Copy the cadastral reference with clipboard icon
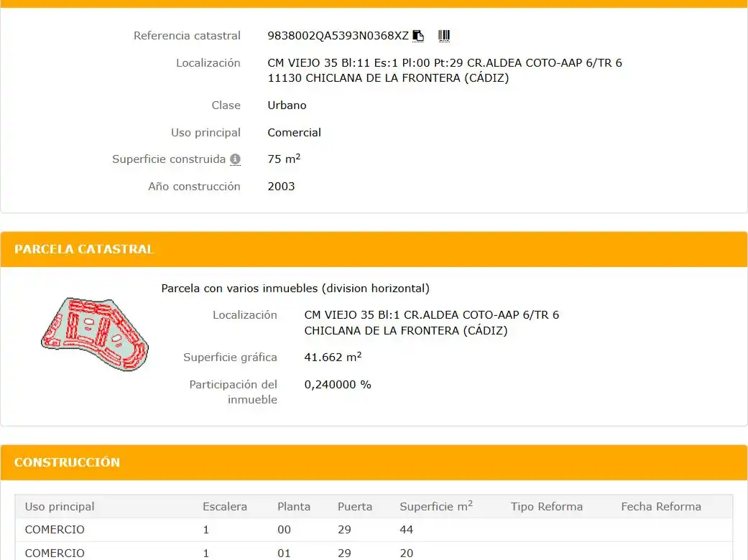 tap(418, 36)
